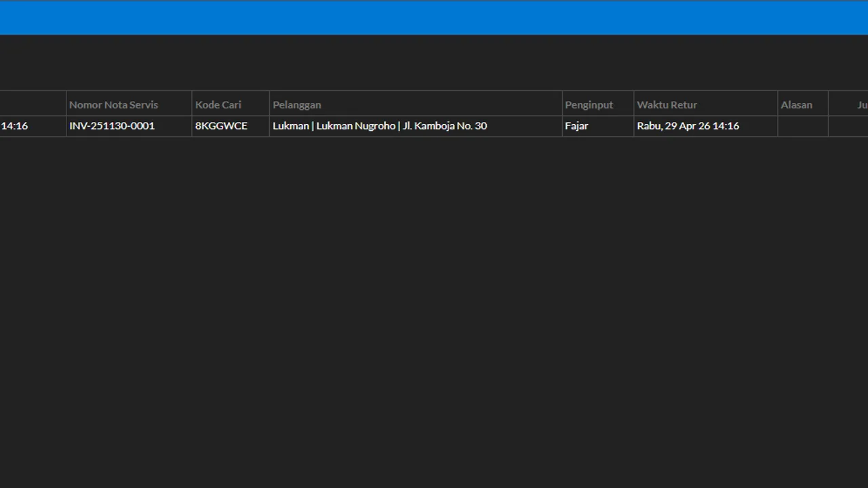
Task: Select the Penginput column header
Action: (x=598, y=104)
